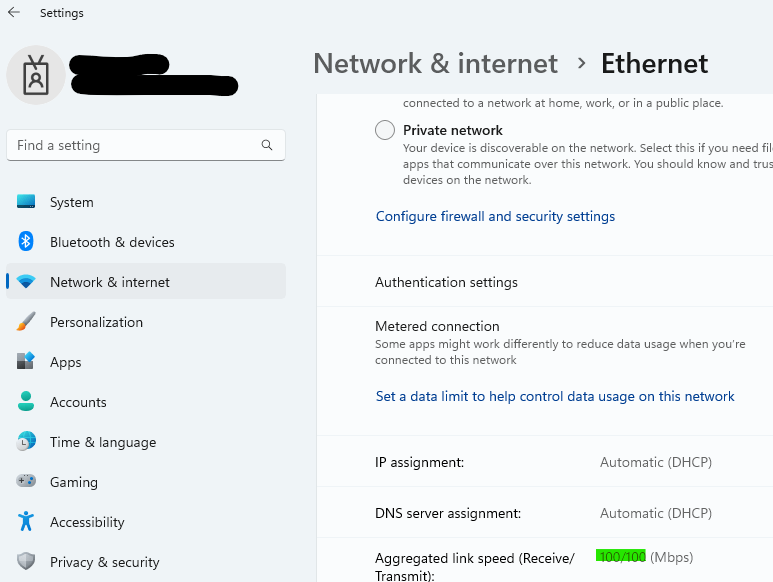Click the user profile avatar icon
The image size is (773, 582).
36,75
